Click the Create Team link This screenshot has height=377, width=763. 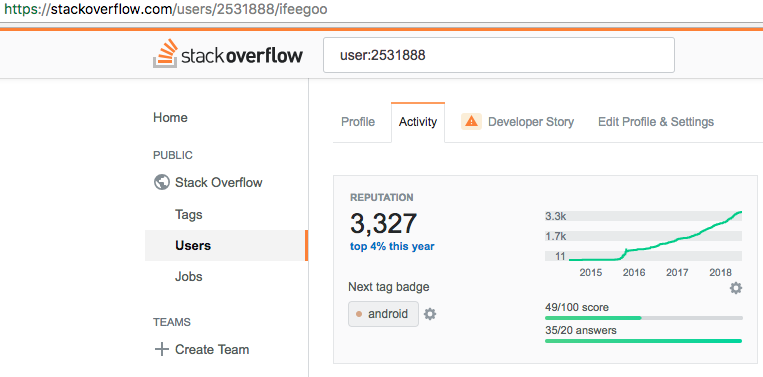click(212, 349)
